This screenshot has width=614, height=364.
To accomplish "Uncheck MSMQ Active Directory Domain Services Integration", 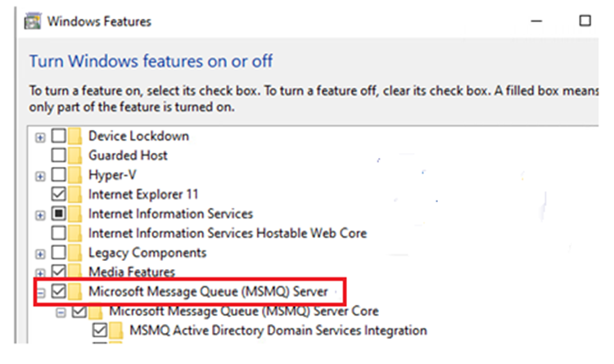I will pyautogui.click(x=100, y=330).
